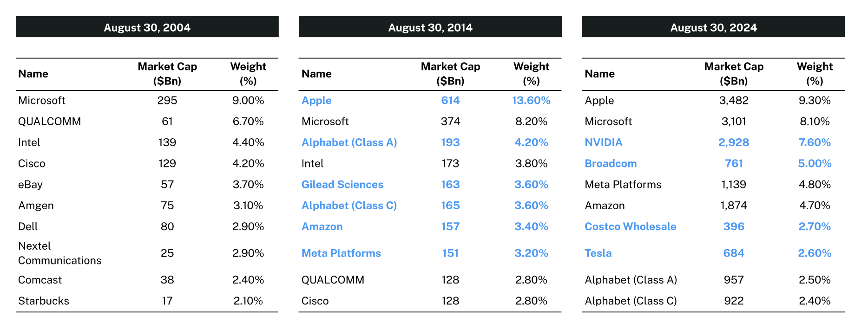Viewport: 868px width, 335px height.
Task: Click the Name column header in 2004 table
Action: coord(33,74)
